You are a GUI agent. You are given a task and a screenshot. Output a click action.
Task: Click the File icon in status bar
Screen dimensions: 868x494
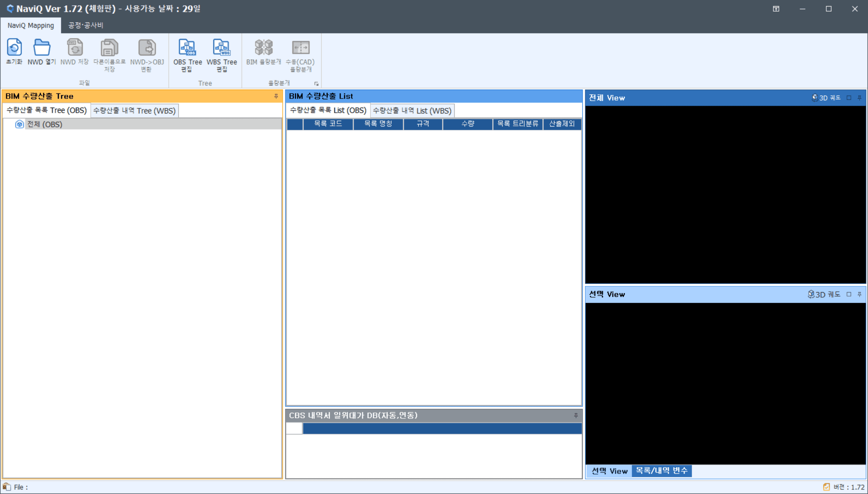(x=7, y=487)
